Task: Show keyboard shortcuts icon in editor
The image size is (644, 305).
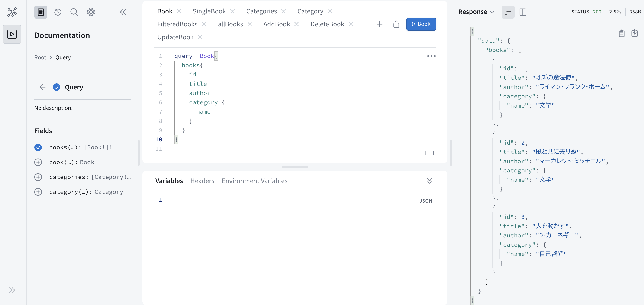Action: pos(429,153)
